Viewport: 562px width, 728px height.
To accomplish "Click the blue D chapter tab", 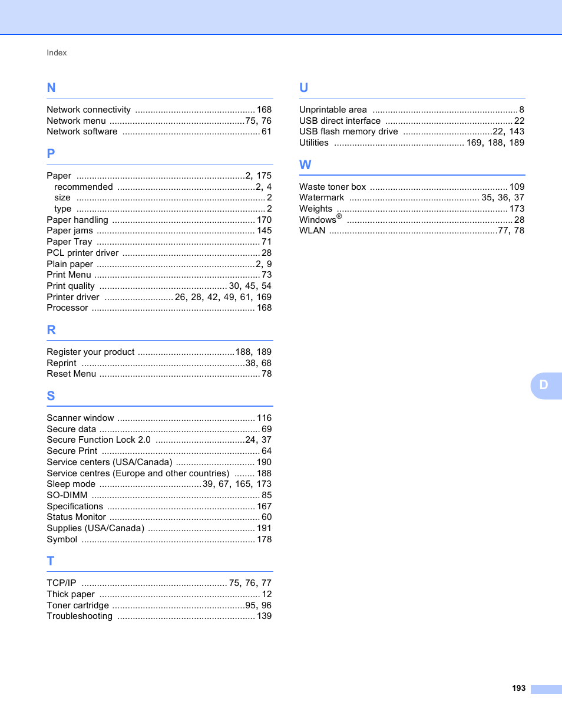I will pyautogui.click(x=546, y=386).
